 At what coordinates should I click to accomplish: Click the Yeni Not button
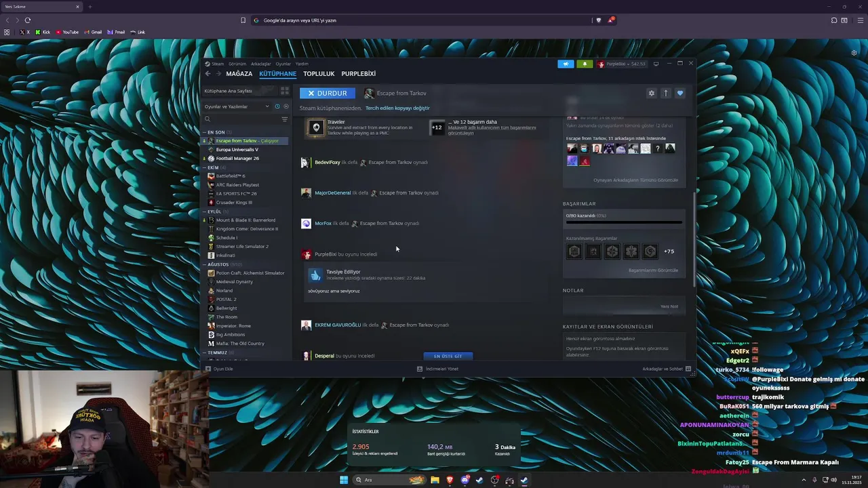[669, 306]
